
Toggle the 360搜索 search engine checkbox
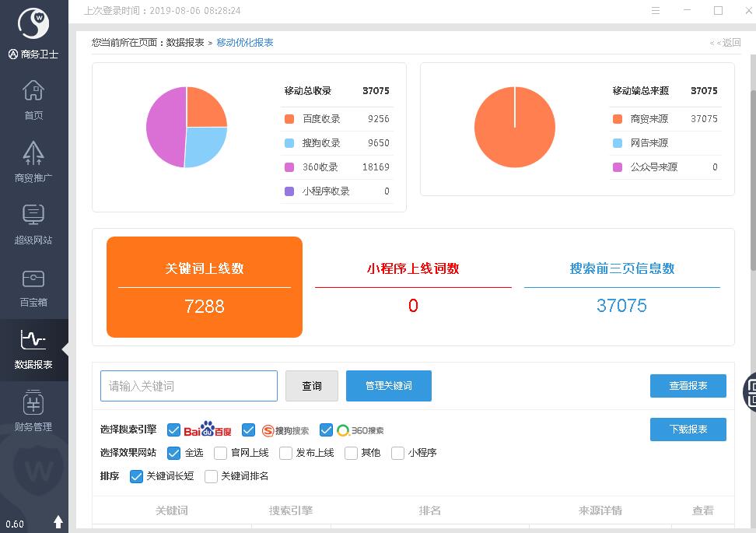coord(327,430)
